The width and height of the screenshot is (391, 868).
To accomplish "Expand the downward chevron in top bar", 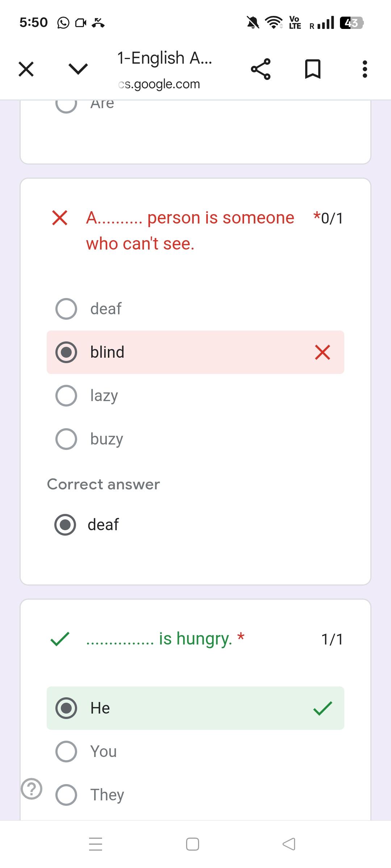I will pos(78,69).
